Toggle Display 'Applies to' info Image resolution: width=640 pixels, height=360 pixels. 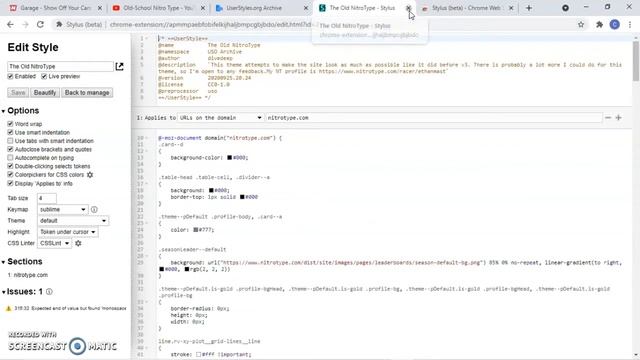pyautogui.click(x=10, y=183)
